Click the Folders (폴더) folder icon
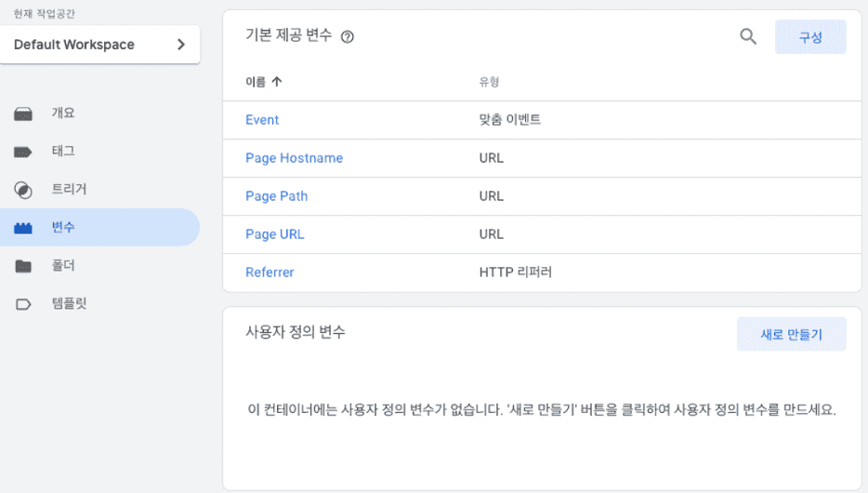The image size is (868, 493). coord(23,266)
